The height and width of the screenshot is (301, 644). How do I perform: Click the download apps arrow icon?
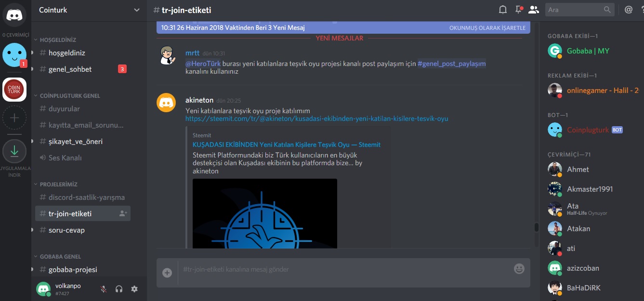(14, 151)
